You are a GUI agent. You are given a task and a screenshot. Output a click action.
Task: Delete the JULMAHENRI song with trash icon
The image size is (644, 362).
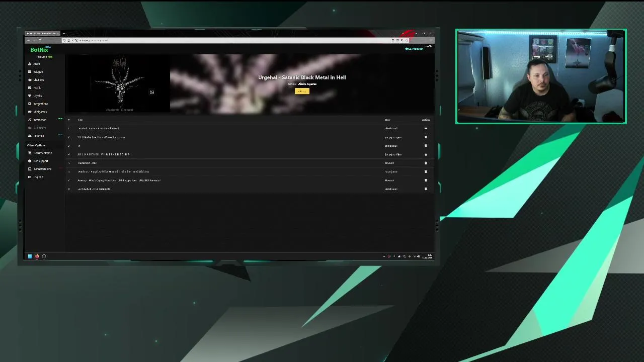tap(426, 154)
